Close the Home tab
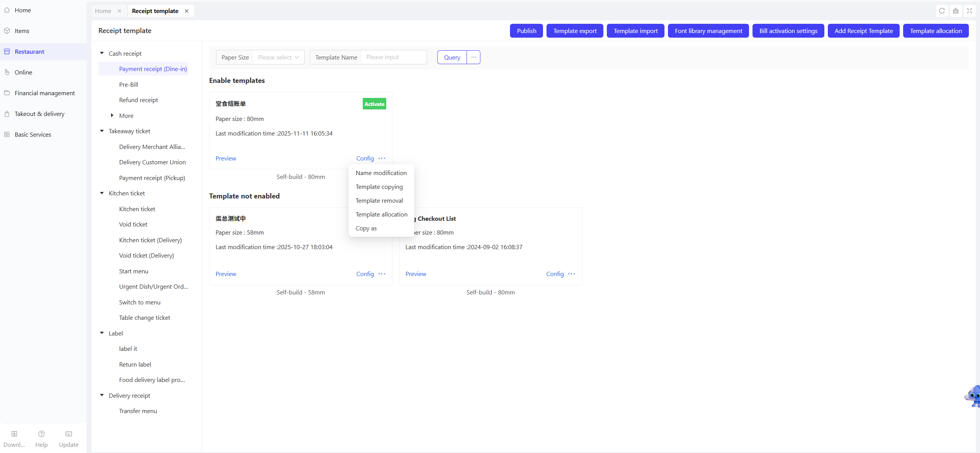The image size is (980, 453). [120, 11]
